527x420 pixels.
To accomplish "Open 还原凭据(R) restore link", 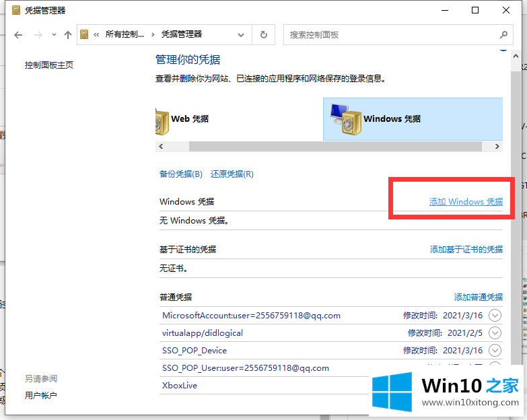I will (232, 174).
